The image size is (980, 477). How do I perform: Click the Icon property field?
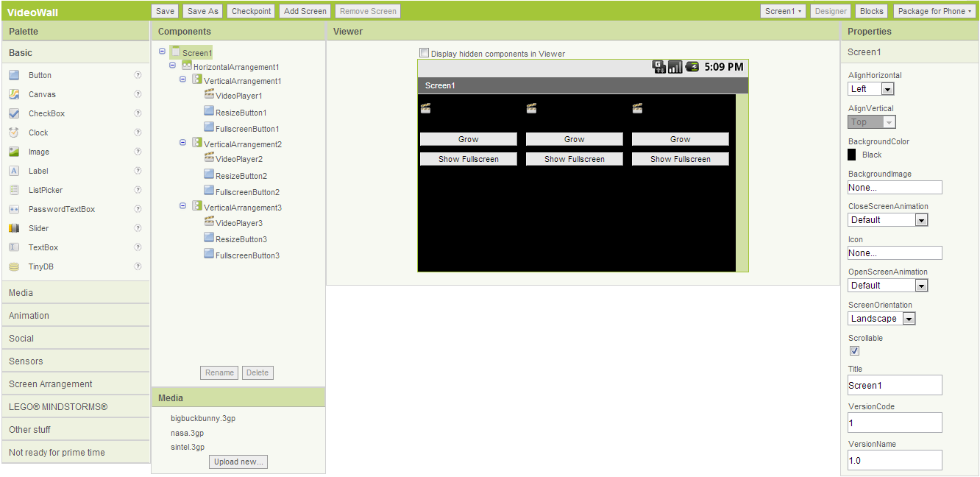pyautogui.click(x=895, y=252)
